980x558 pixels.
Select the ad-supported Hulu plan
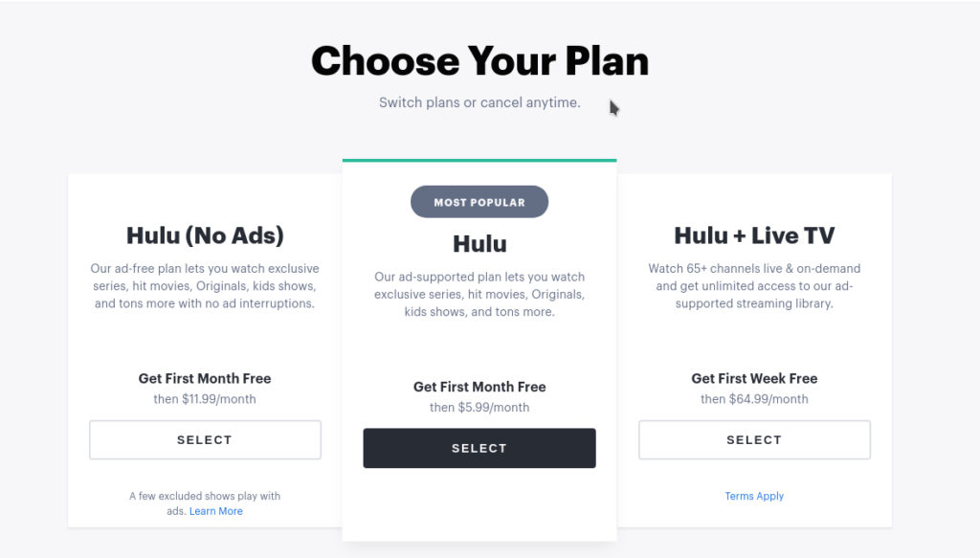[x=479, y=447]
